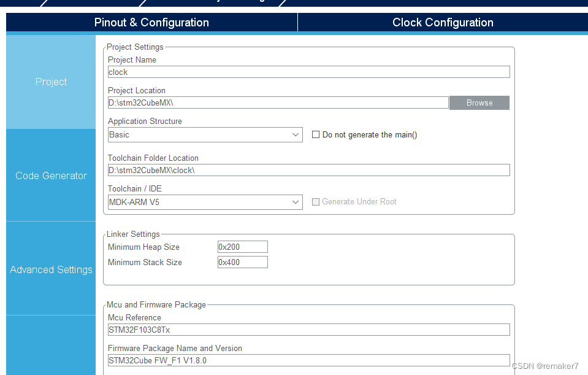Open the Code Generator side tab

tap(51, 176)
